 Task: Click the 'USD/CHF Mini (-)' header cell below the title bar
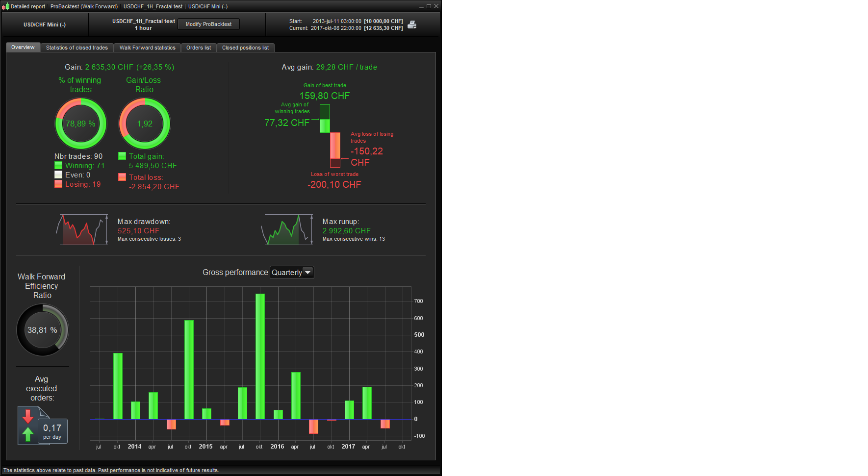coord(45,25)
